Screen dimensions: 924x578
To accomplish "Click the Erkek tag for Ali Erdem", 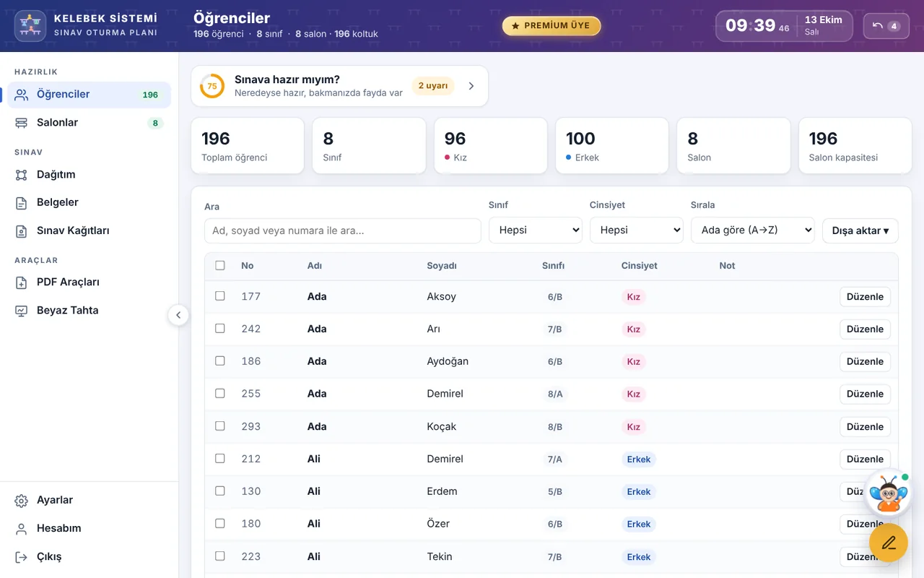I will [639, 492].
